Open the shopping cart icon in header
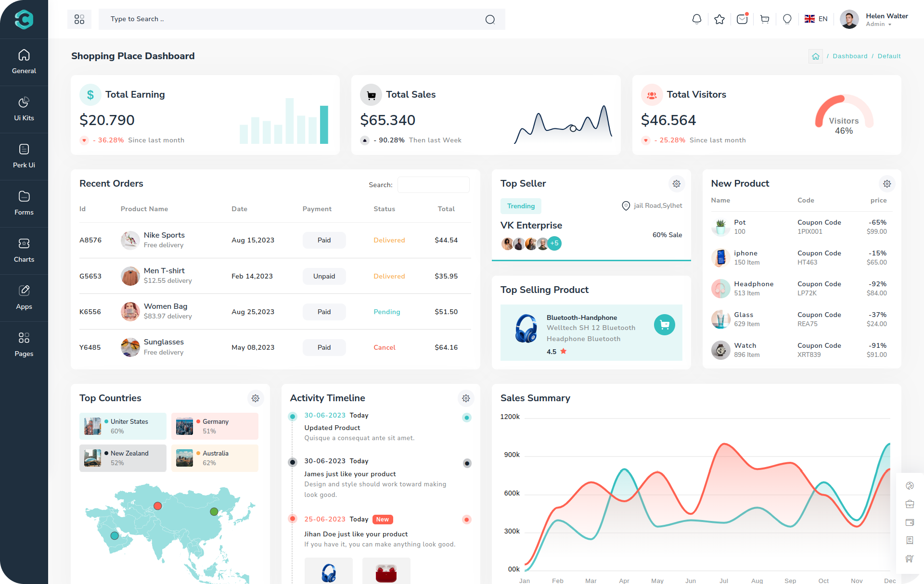The height and width of the screenshot is (584, 924). [x=765, y=19]
